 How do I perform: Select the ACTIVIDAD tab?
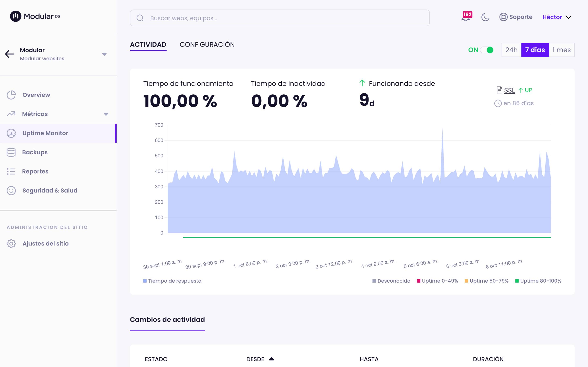(148, 44)
